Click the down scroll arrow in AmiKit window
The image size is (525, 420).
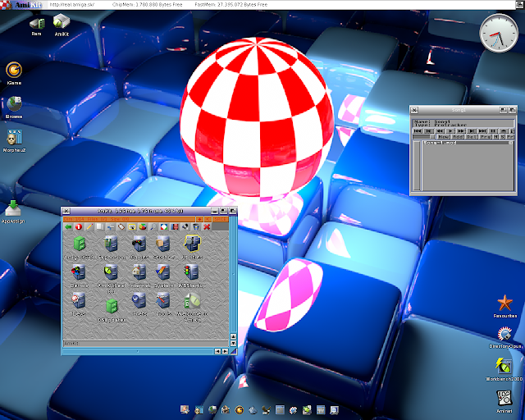pyautogui.click(x=233, y=344)
